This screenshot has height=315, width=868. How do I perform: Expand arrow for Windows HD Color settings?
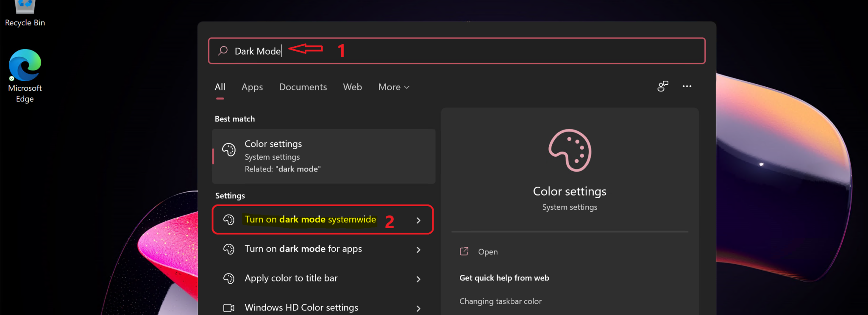pos(418,308)
